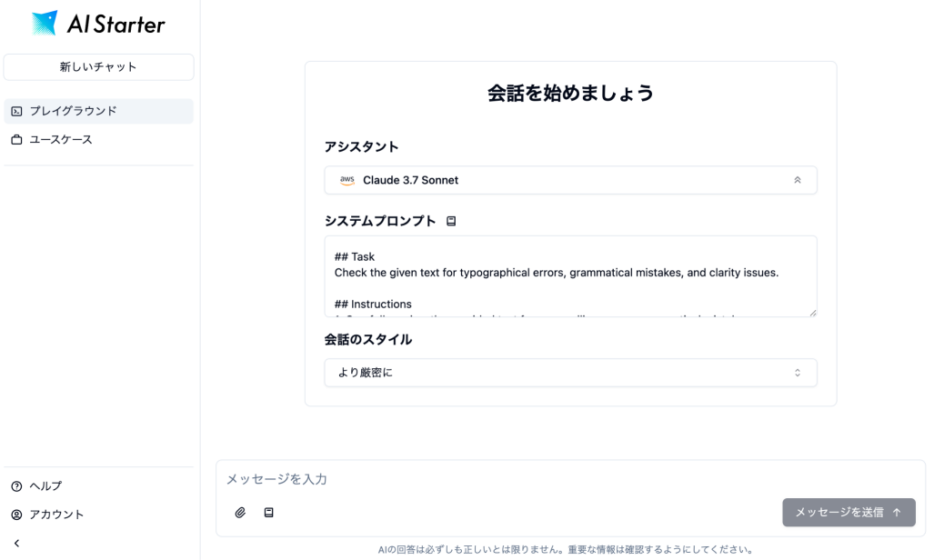Click the AI Starter logo
The height and width of the screenshot is (560, 934).
[98, 24]
